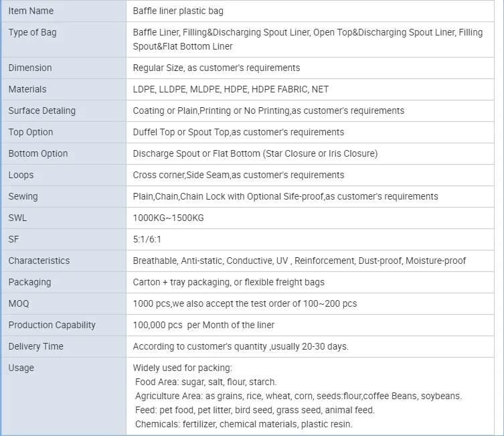Click the "Delivery Time" row label
Screen dimensions: 504x436
click(36, 346)
